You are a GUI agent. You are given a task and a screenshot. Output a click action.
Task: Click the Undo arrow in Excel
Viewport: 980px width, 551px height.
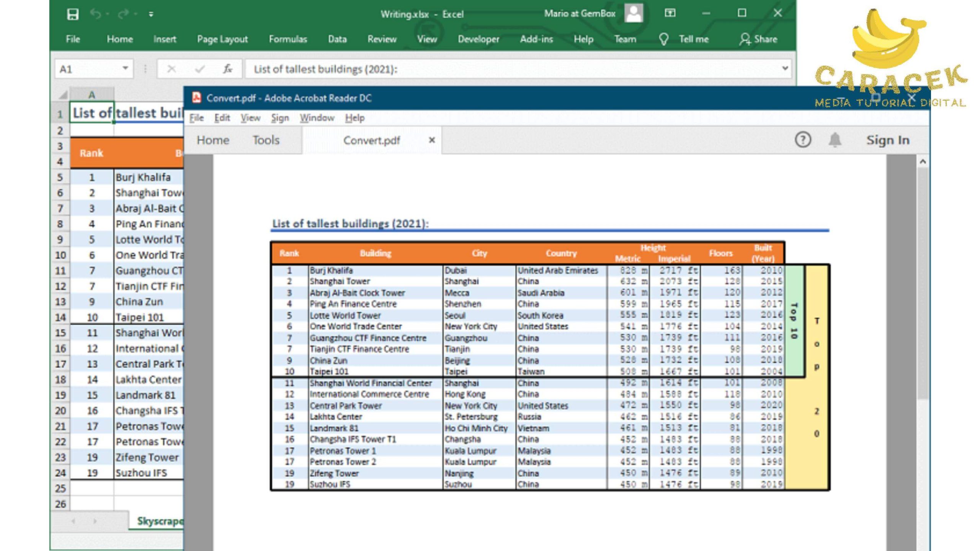click(95, 15)
